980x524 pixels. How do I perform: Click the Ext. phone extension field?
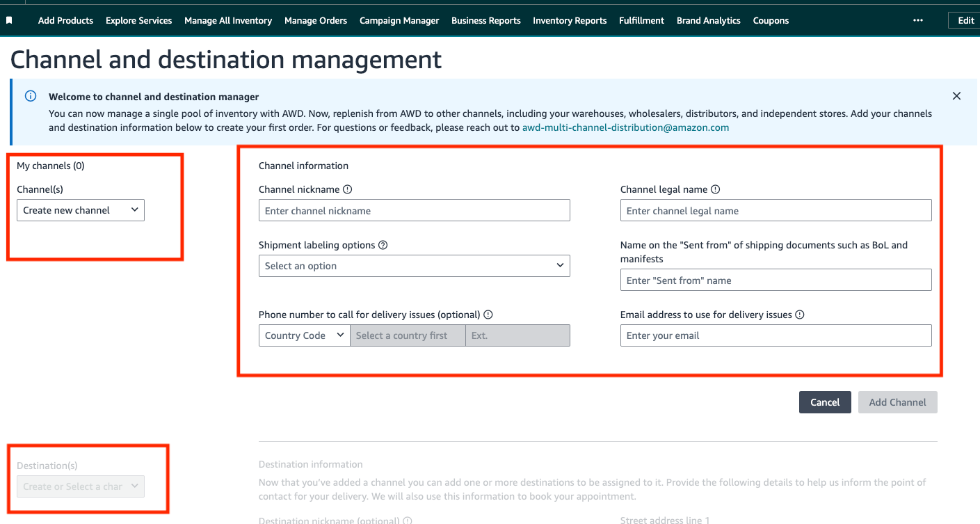[517, 335]
